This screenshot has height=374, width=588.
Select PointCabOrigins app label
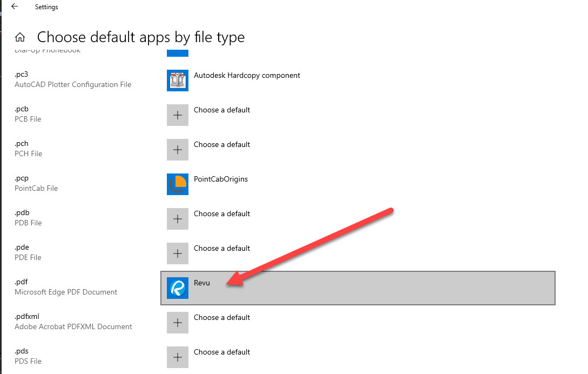pyautogui.click(x=220, y=179)
